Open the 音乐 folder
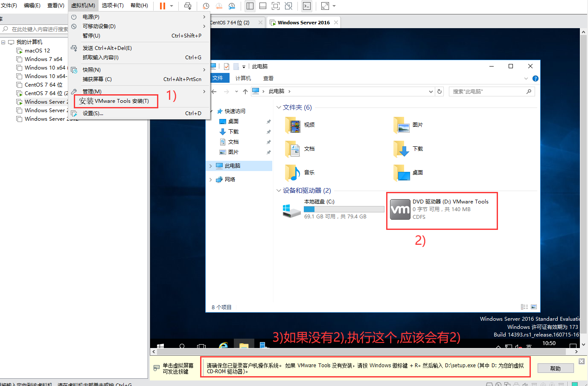 (300, 173)
